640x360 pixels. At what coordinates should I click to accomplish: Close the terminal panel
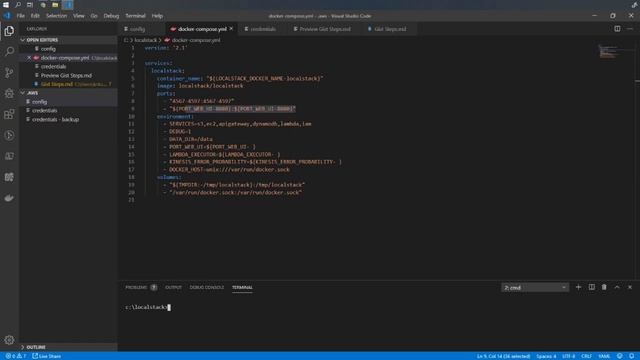pos(630,287)
